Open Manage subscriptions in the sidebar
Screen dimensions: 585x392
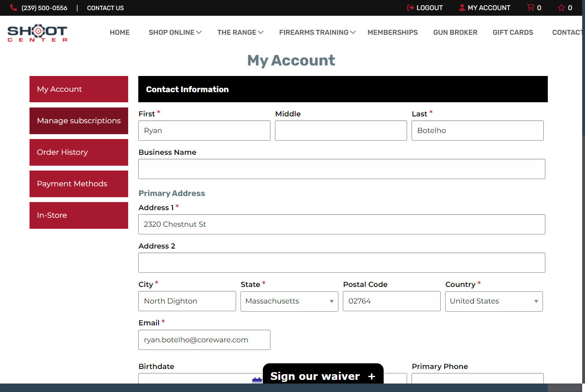[79, 121]
